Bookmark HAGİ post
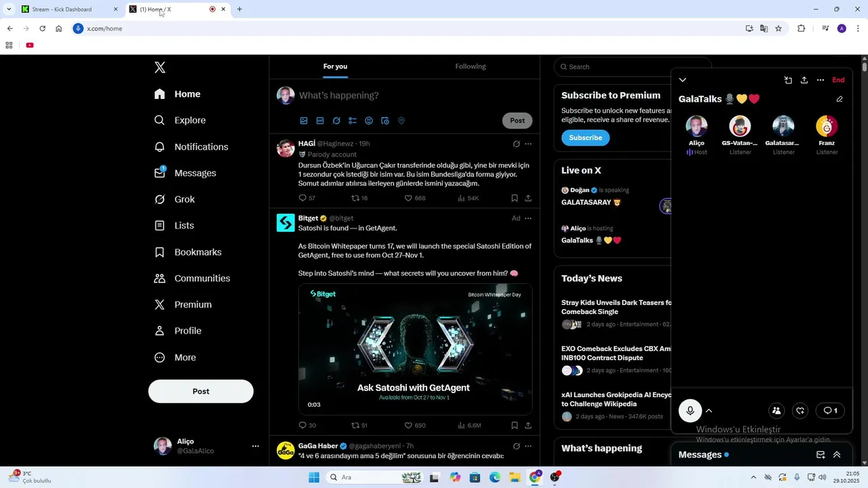 514,198
